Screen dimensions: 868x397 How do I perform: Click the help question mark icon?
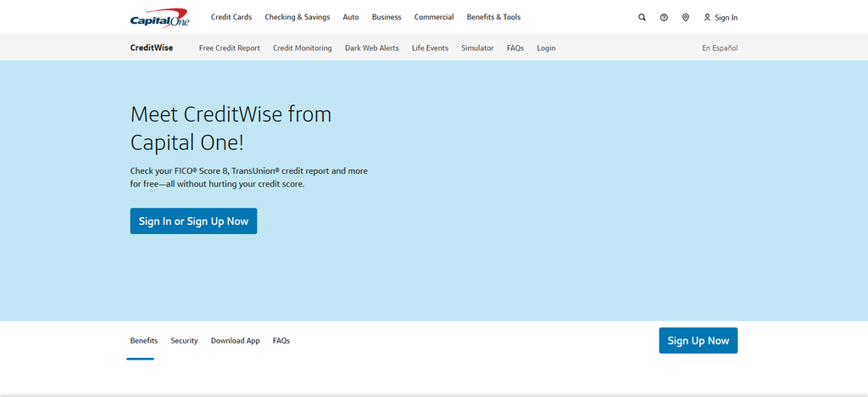click(664, 18)
